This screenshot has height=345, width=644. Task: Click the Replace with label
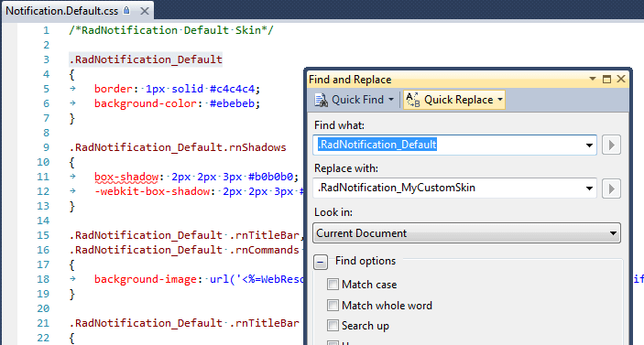346,168
